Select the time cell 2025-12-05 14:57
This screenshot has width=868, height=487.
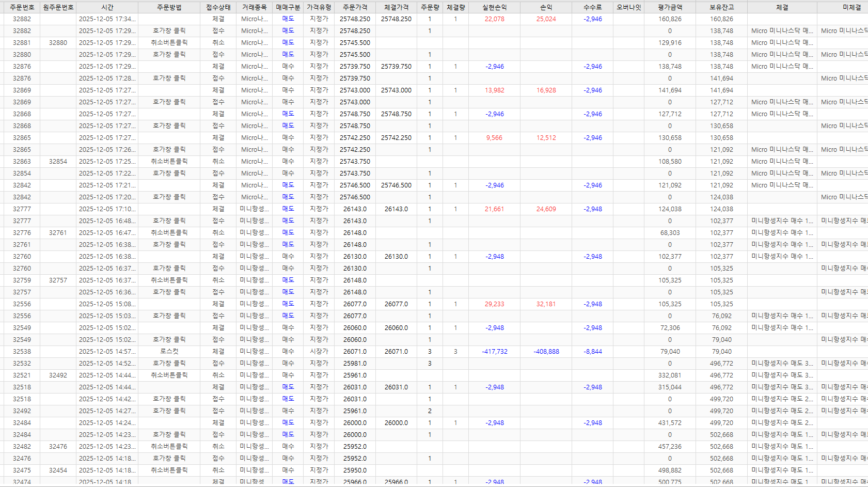[107, 352]
